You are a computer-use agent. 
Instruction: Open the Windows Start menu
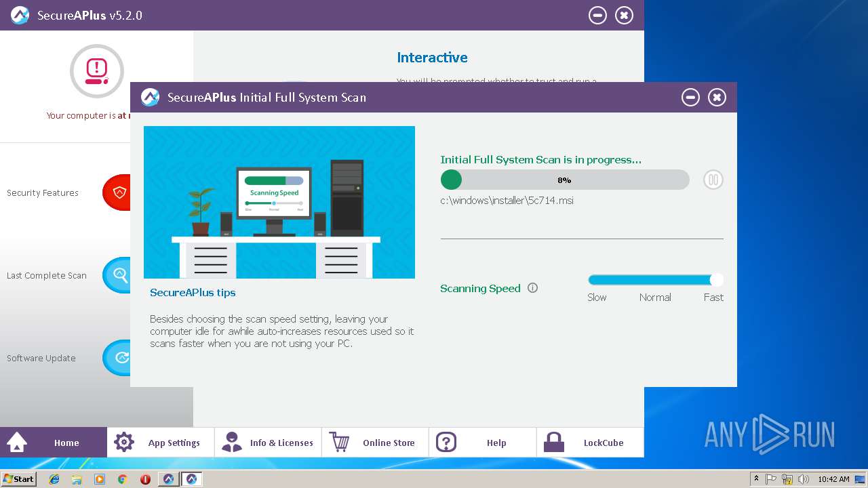[x=18, y=479]
